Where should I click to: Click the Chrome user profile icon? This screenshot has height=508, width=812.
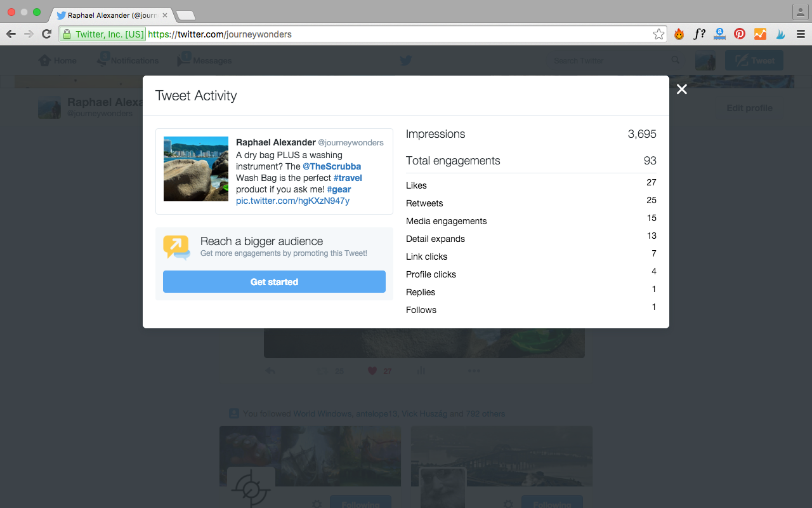(799, 11)
